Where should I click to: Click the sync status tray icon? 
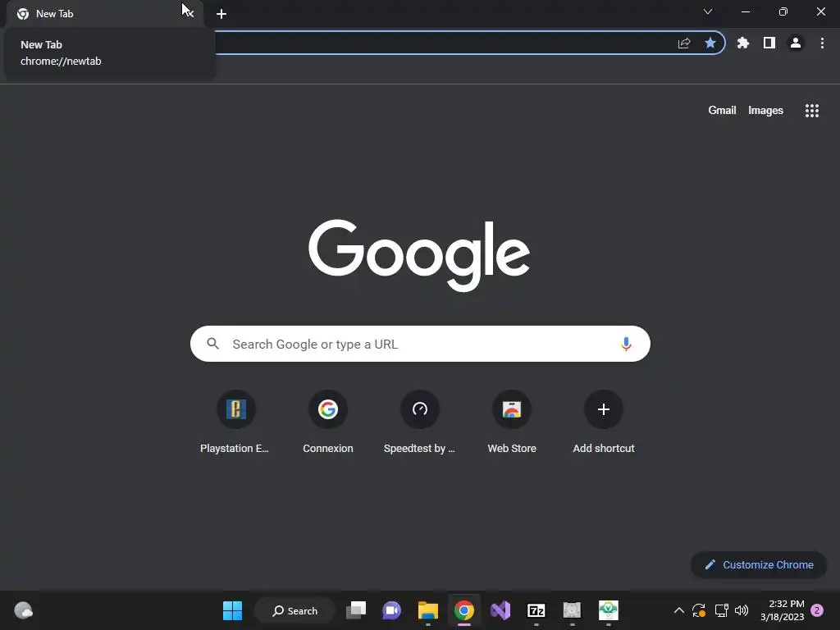tap(699, 610)
